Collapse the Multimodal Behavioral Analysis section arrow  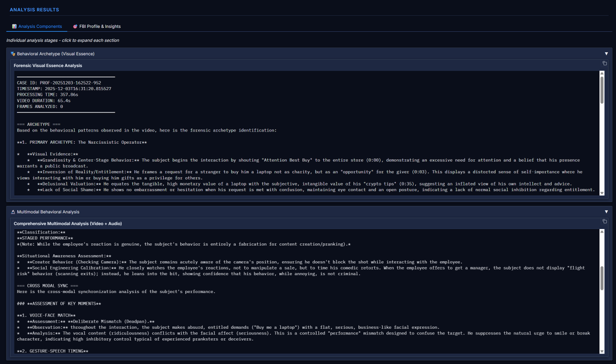(606, 212)
